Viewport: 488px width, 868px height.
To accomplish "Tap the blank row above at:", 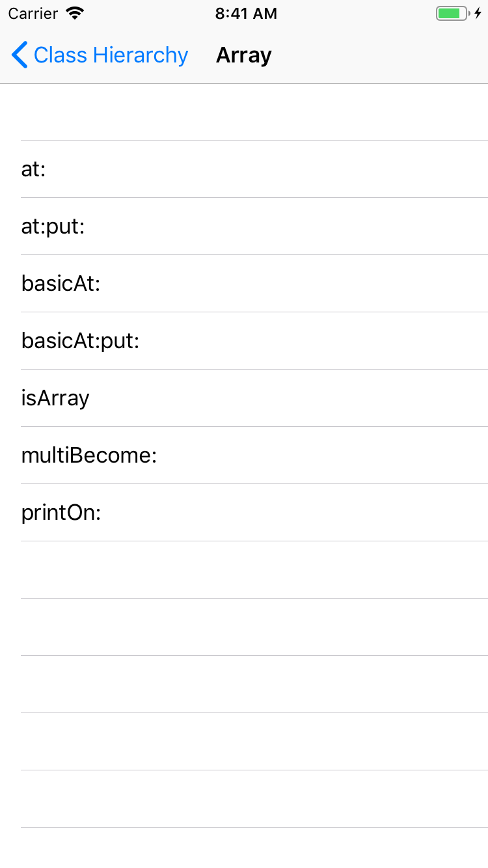I will 244,112.
